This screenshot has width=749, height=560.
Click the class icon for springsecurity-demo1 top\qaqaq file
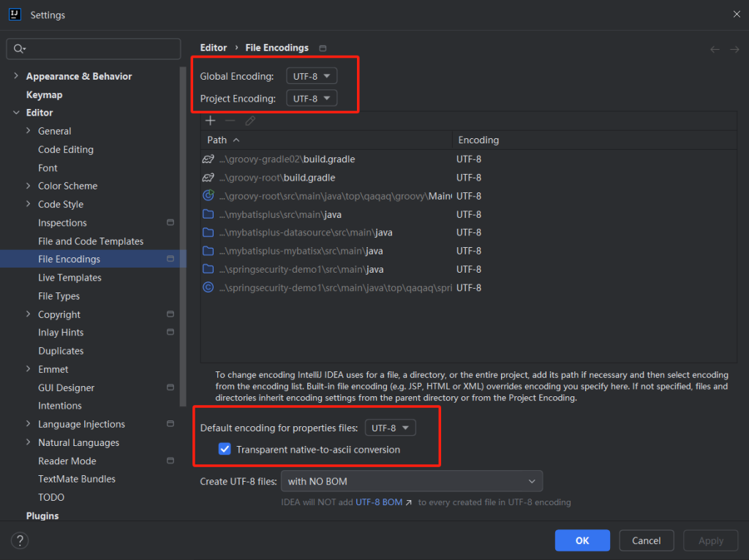tap(208, 287)
